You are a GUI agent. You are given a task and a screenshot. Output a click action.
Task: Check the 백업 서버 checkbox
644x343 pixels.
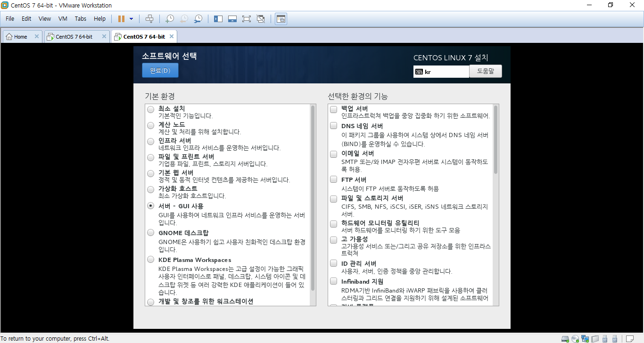pyautogui.click(x=333, y=109)
